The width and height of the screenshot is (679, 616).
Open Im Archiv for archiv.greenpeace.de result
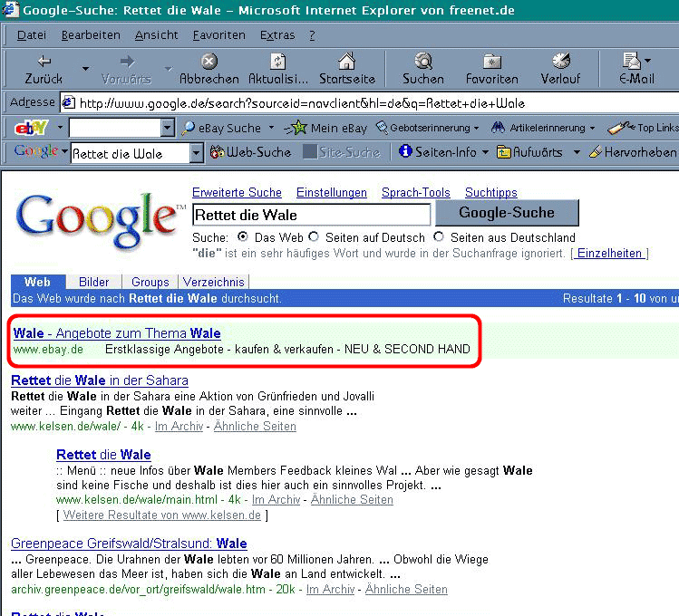click(x=330, y=589)
